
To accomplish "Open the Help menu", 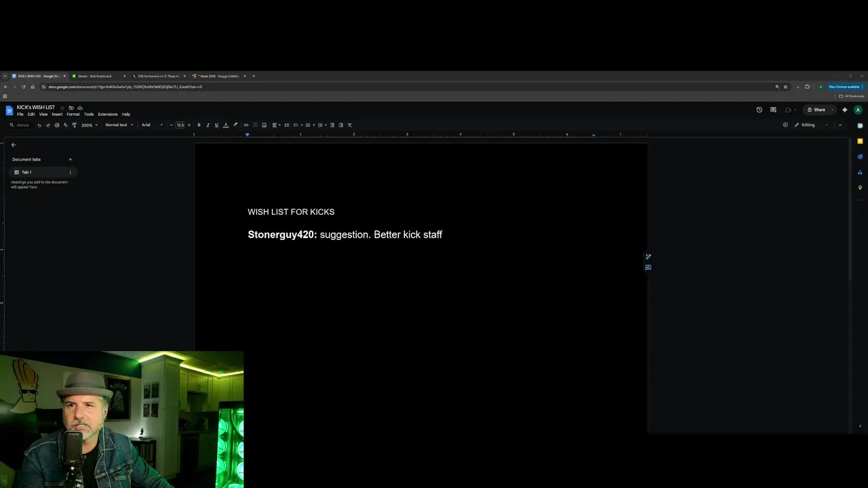I will click(x=126, y=114).
